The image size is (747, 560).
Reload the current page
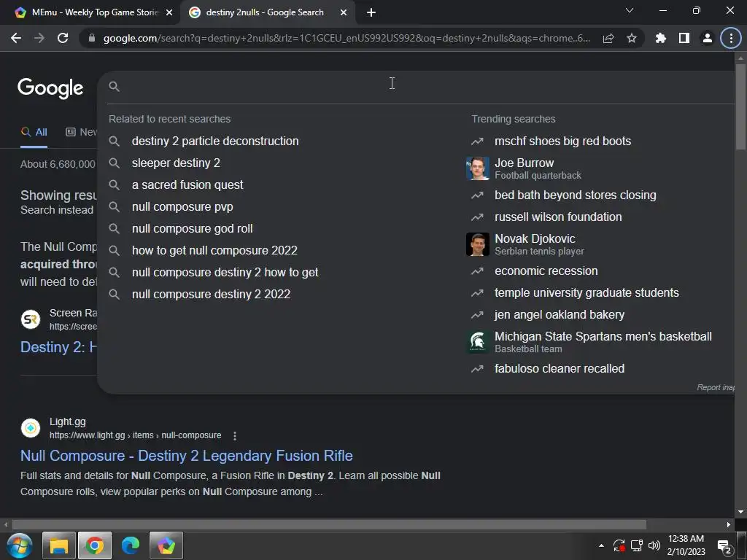[63, 38]
